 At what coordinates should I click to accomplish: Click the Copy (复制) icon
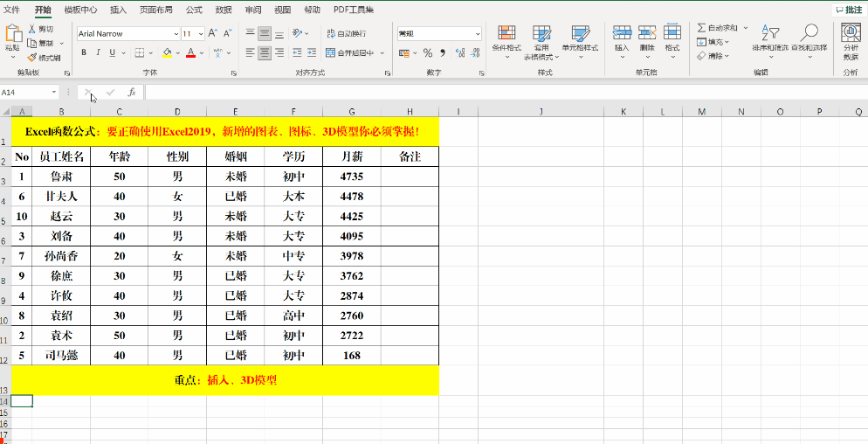coord(32,43)
